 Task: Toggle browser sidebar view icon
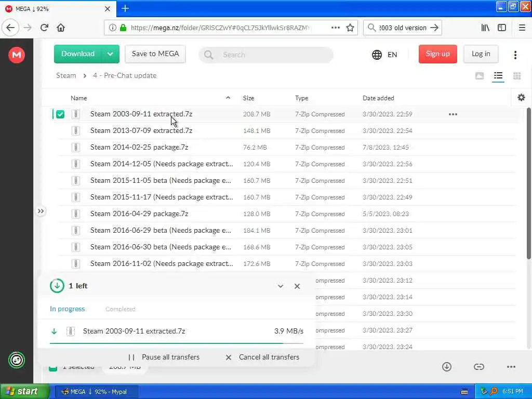[502, 28]
